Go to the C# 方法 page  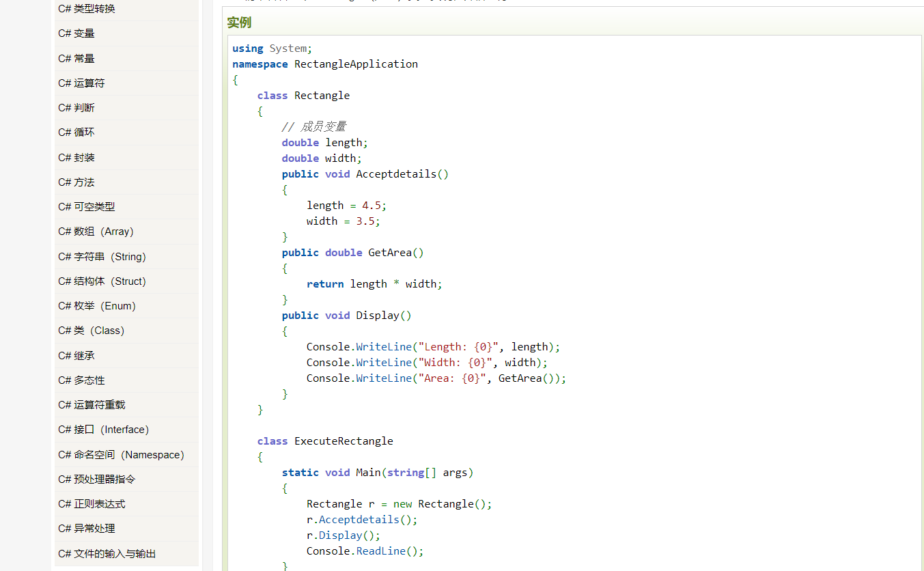(x=76, y=182)
